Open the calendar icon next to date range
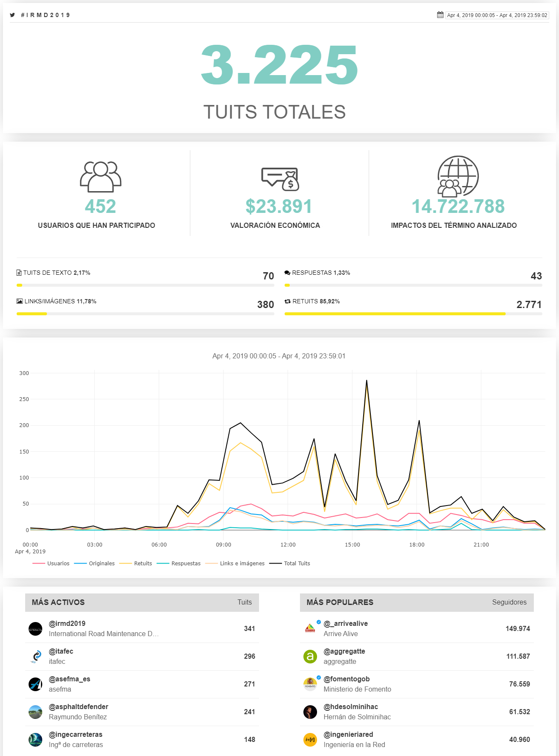 click(x=440, y=15)
